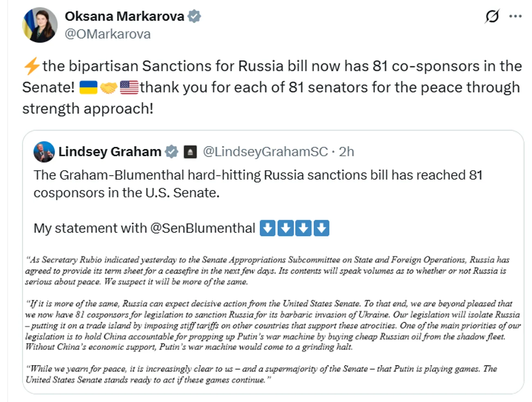Open Oksana Markarova's profile via display name
This screenshot has height=402, width=532.
pyautogui.click(x=124, y=16)
